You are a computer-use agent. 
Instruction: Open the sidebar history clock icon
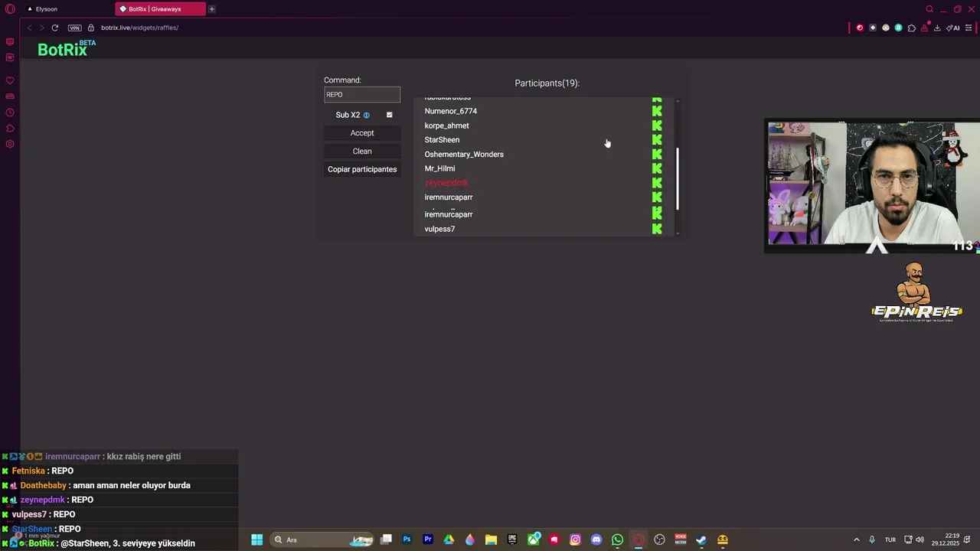10,112
